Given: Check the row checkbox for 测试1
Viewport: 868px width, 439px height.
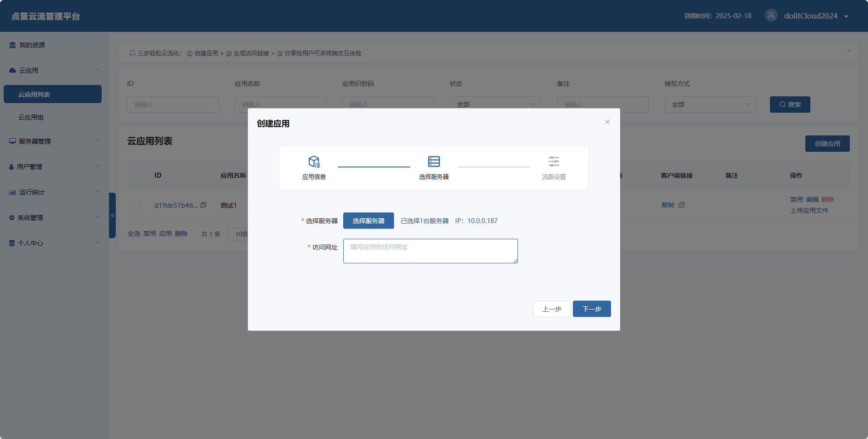Looking at the screenshot, I should point(137,205).
